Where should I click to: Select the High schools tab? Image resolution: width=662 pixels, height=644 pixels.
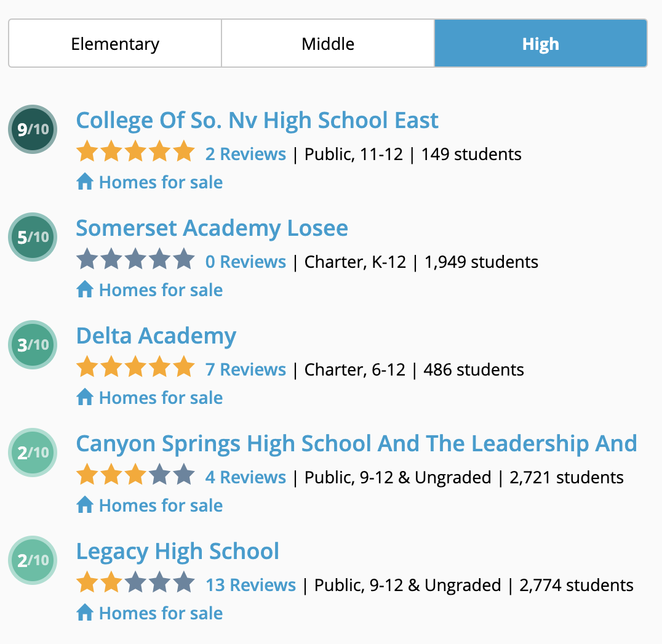coord(541,43)
